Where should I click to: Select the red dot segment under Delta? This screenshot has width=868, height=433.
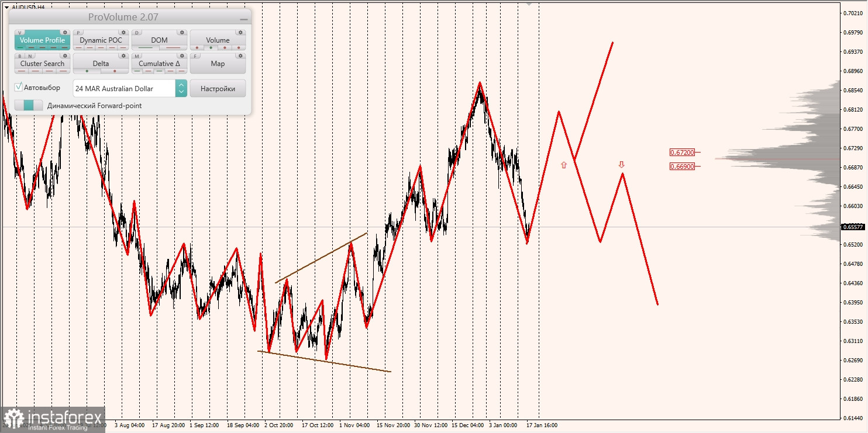(115, 71)
